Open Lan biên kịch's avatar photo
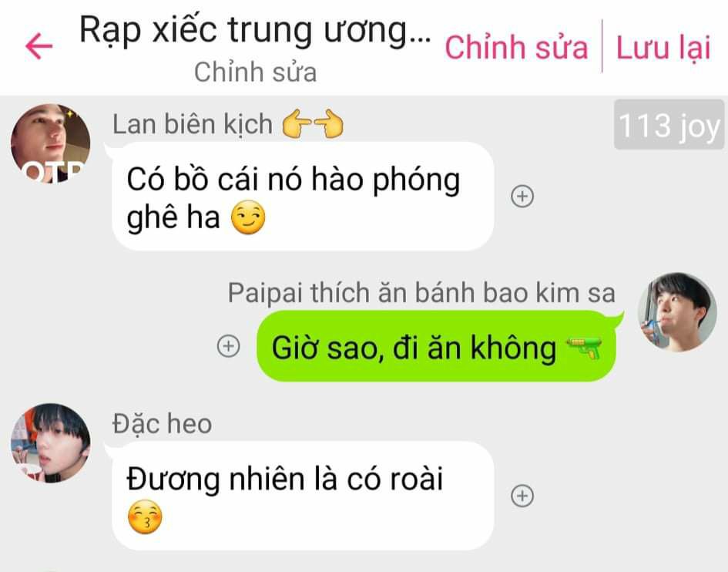The width and height of the screenshot is (728, 572). (51, 143)
